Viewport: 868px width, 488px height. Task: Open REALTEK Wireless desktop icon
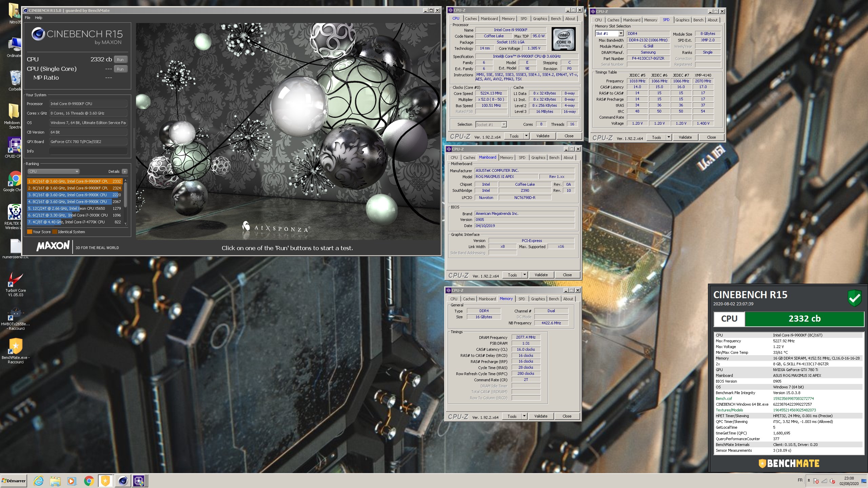click(14, 217)
